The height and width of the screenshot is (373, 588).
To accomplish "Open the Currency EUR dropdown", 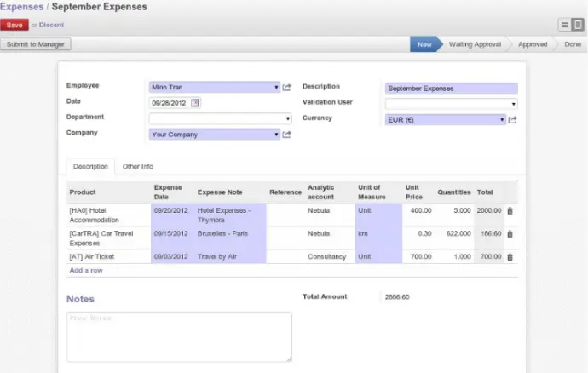I will pos(502,120).
